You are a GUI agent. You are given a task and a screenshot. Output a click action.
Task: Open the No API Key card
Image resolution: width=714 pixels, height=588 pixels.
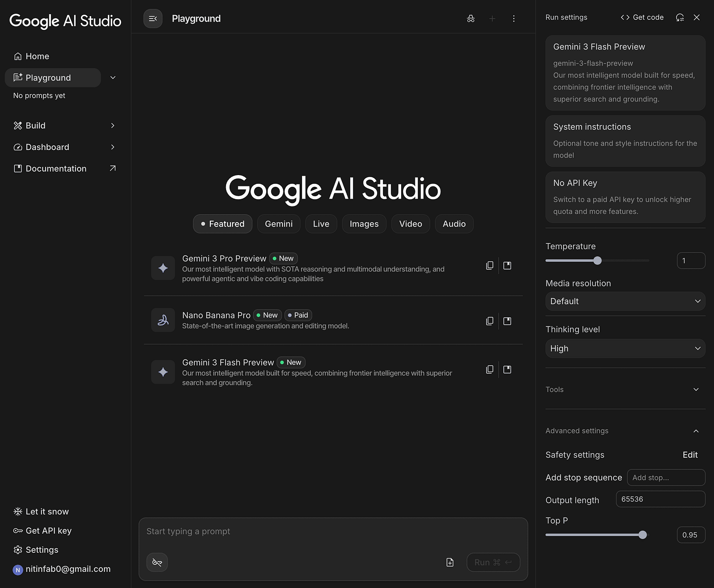(625, 197)
